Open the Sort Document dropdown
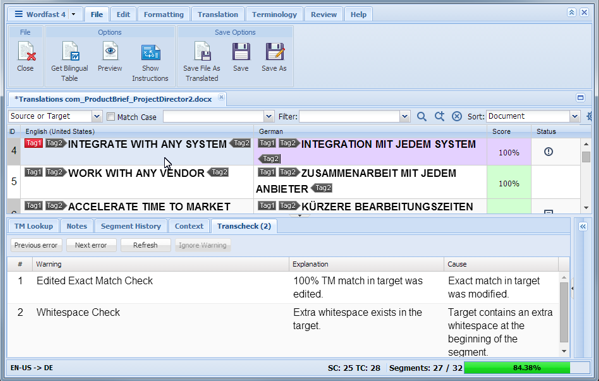The image size is (599, 381). point(574,116)
